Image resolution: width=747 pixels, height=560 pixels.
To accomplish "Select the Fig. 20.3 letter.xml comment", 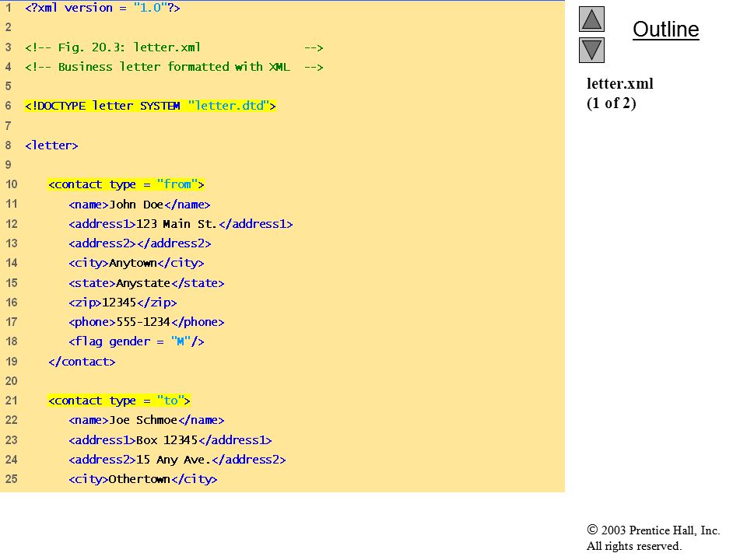I will point(174,47).
